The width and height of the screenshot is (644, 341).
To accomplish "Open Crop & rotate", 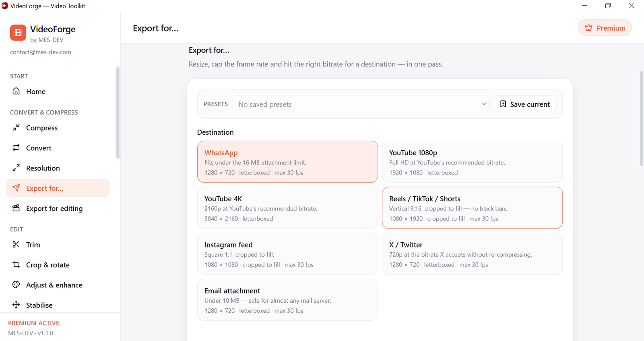I will tap(58, 265).
